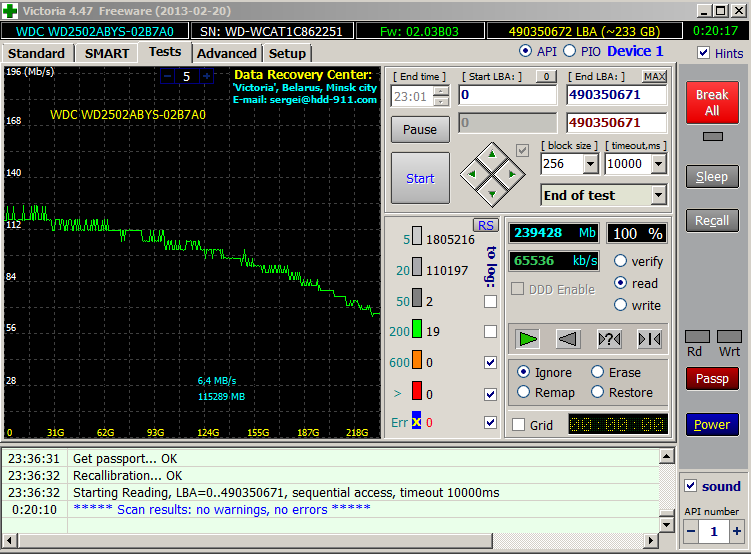Enable the Grid checkbox
Viewport: 751px width, 554px height.
[518, 425]
